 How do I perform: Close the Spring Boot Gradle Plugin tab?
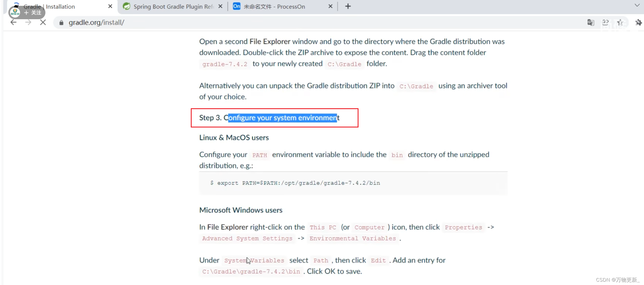coord(220,6)
